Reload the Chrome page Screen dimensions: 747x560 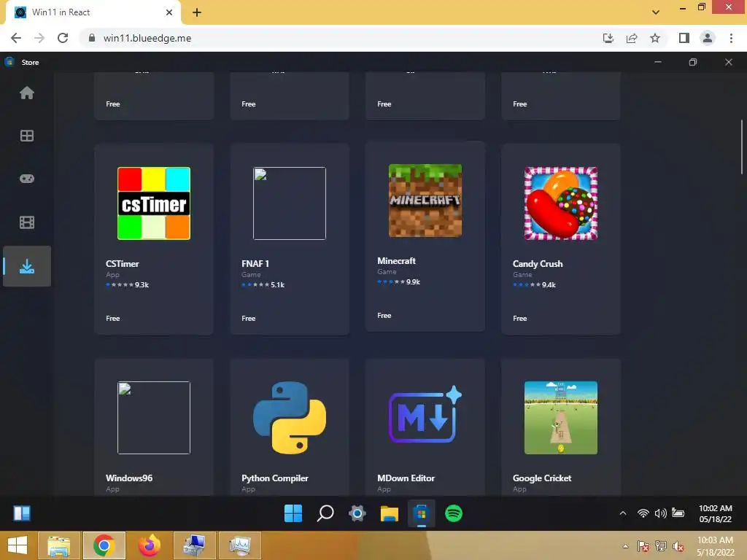pyautogui.click(x=63, y=38)
